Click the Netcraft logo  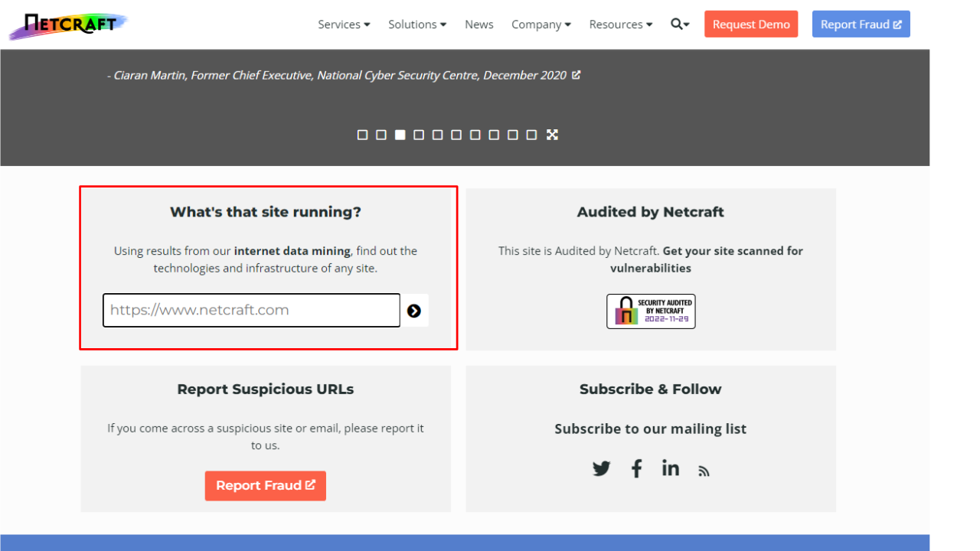point(69,24)
